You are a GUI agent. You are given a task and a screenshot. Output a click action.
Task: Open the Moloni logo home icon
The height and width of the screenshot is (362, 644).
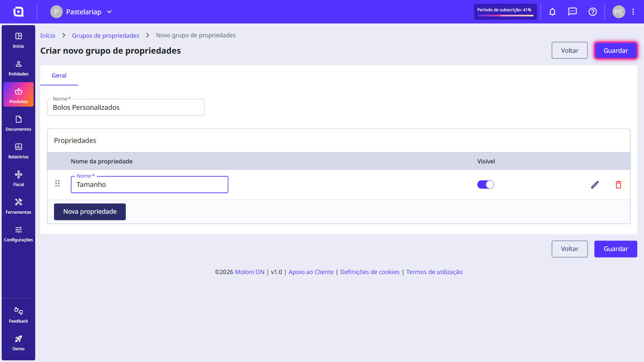point(18,12)
